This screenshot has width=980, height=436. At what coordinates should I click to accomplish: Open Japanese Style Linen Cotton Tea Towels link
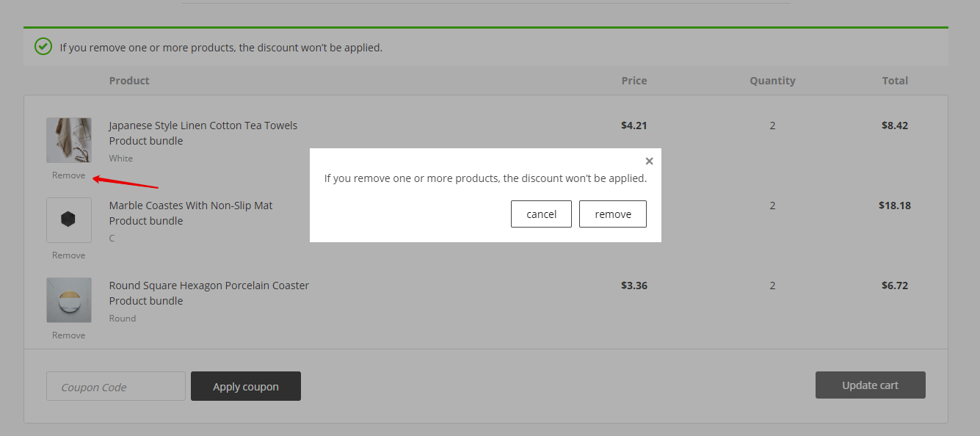point(203,126)
